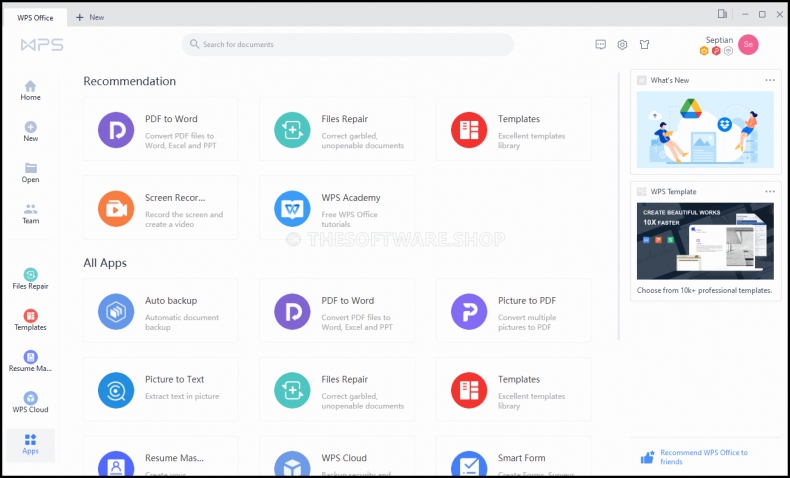Launch the WPS Academy icon

click(292, 208)
